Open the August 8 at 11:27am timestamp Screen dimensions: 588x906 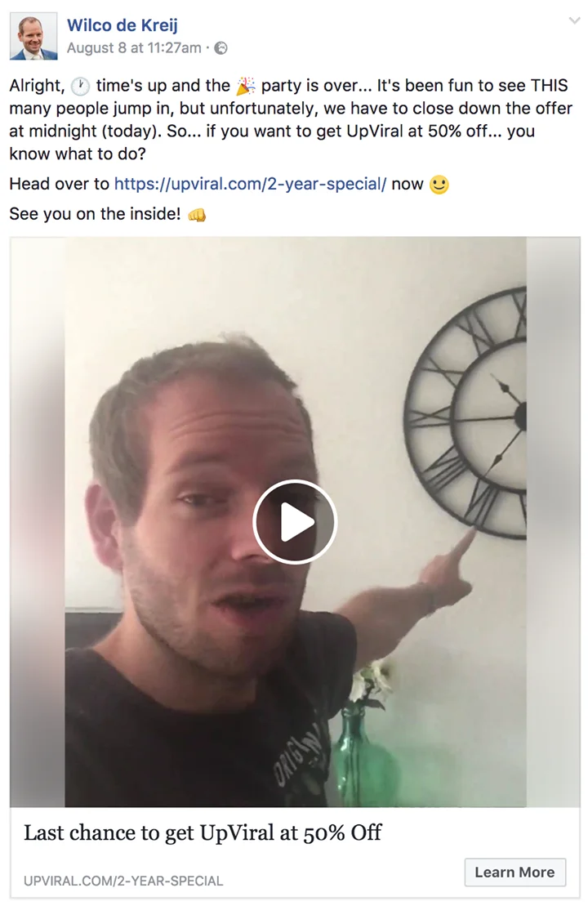click(134, 48)
